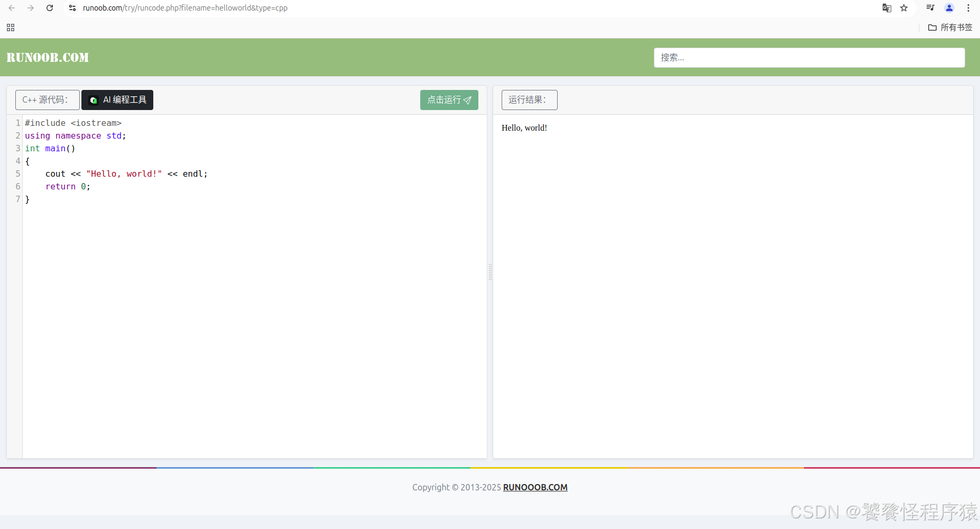The image size is (980, 529).
Task: Click the #include <iostream> code line
Action: click(x=73, y=123)
